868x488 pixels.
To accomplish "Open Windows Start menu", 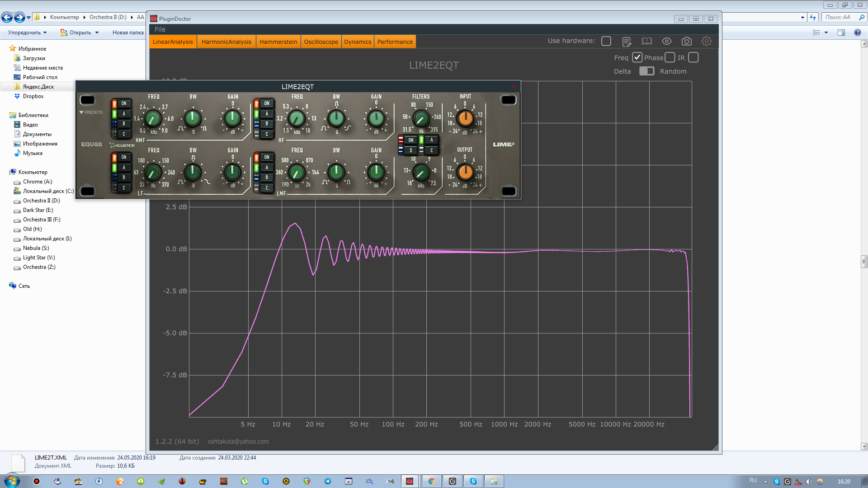I will pyautogui.click(x=12, y=480).
